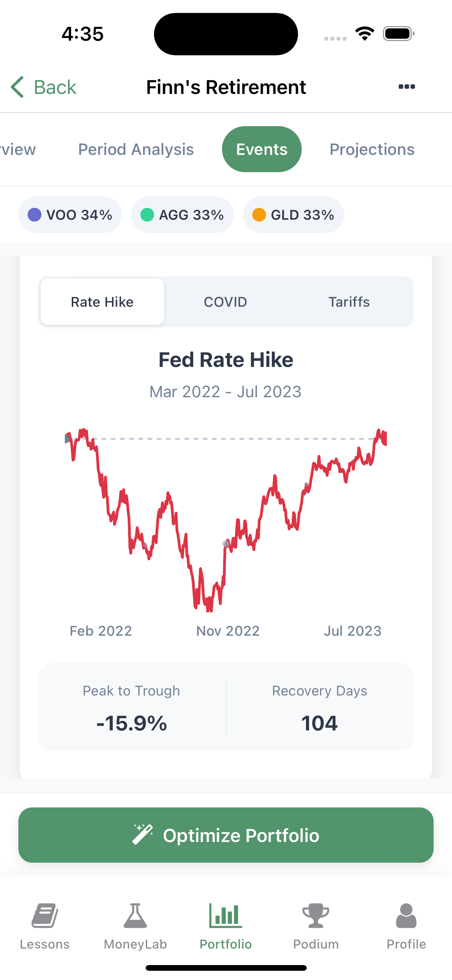
Task: Open the Projections tab
Action: tap(372, 150)
